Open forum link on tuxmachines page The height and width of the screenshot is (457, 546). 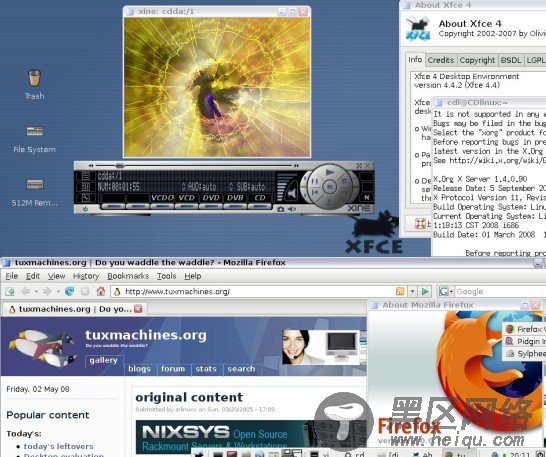[x=173, y=369]
